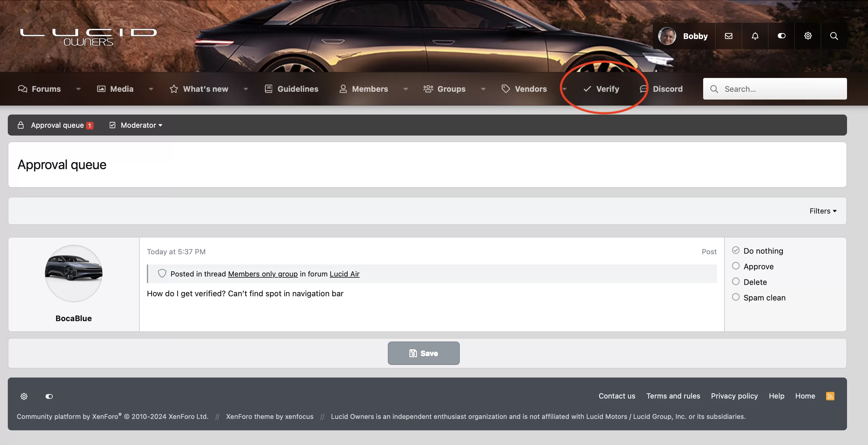Go to the Lucid Owners logo home
868x445 pixels.
[89, 37]
